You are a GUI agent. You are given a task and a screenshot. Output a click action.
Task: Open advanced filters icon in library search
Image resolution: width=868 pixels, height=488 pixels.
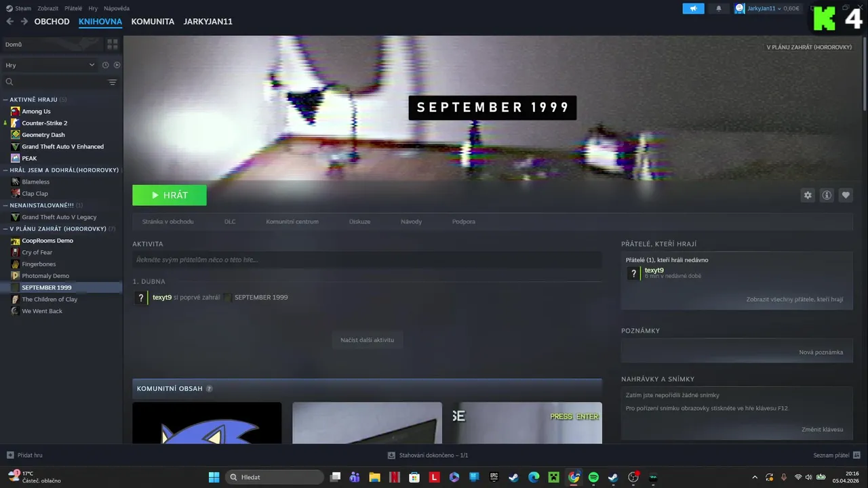[x=113, y=82]
